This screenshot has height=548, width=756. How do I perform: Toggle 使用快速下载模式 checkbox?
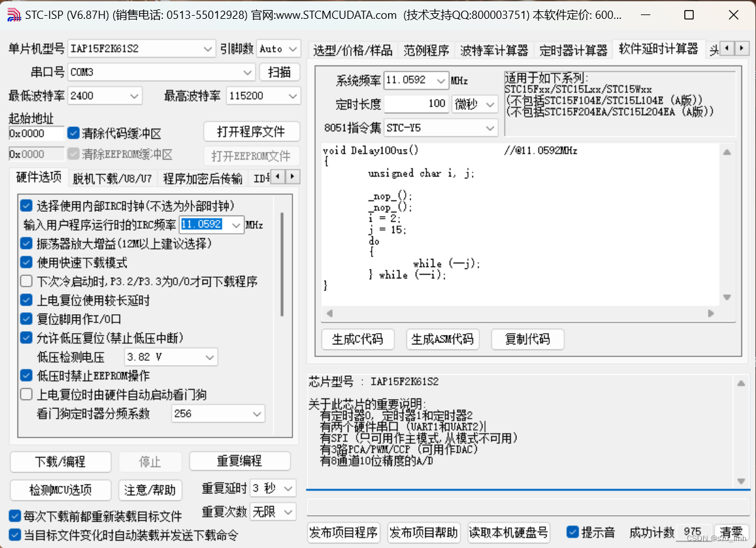point(26,262)
